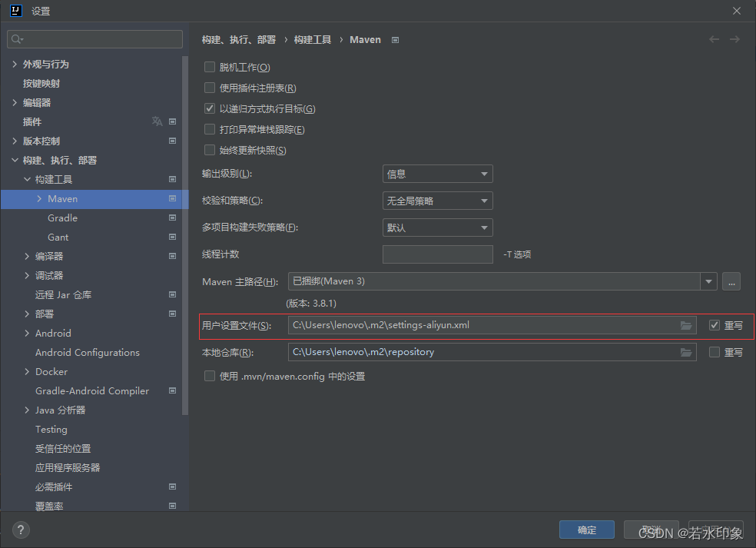Viewport: 756px width, 548px height.
Task: Uncheck 重写 for 用户设置文件
Action: point(715,325)
